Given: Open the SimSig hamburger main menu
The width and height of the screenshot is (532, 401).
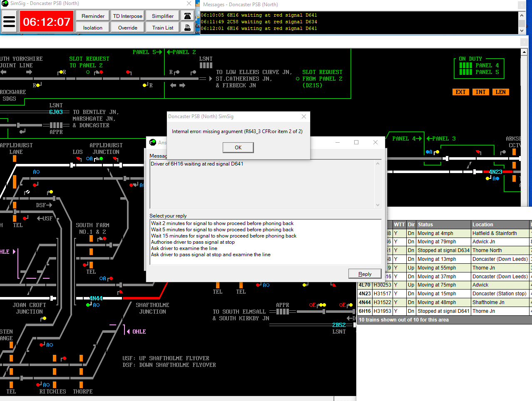Looking at the screenshot, I should coord(9,21).
